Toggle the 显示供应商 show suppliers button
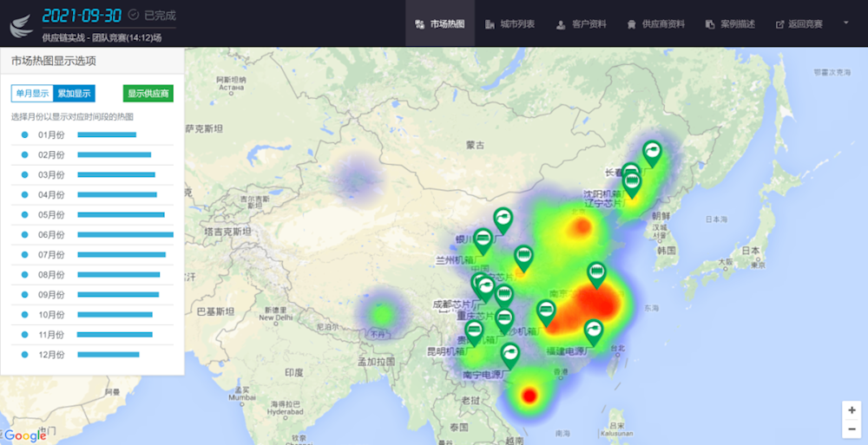This screenshot has height=445, width=868. coord(148,94)
